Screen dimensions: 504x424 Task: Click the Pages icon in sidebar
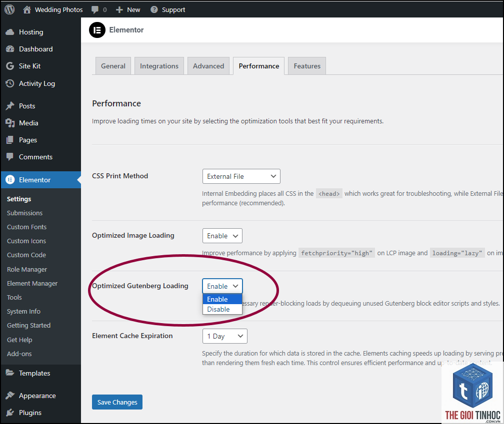pyautogui.click(x=10, y=140)
